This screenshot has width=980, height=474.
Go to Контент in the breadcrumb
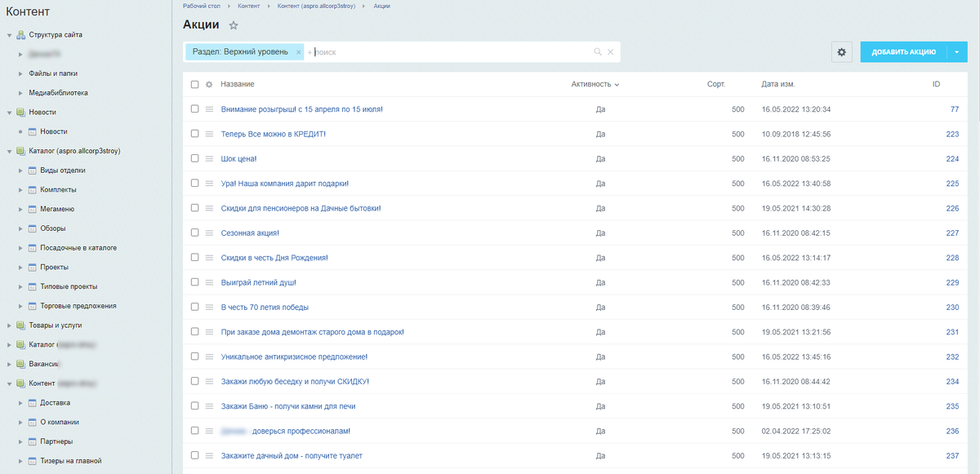249,6
